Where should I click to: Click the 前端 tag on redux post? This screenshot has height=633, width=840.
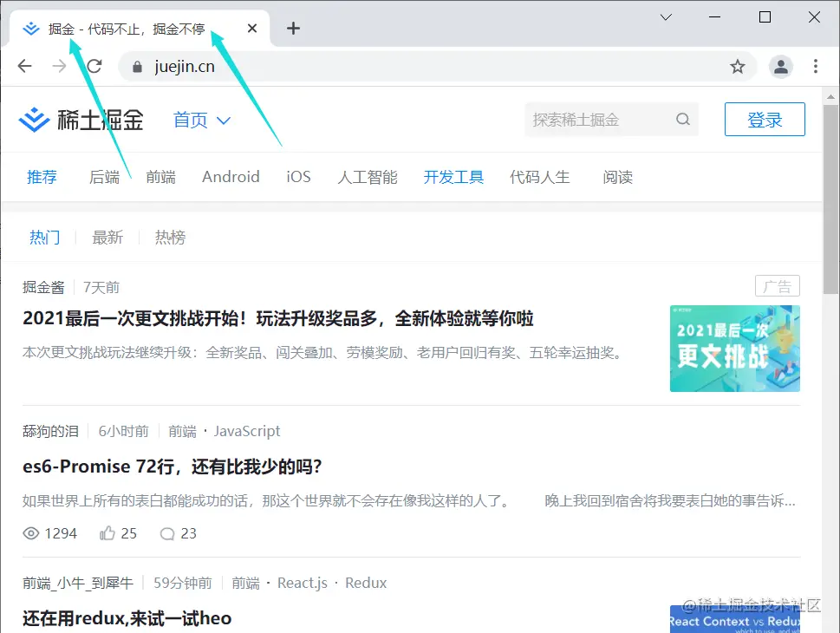click(x=245, y=583)
